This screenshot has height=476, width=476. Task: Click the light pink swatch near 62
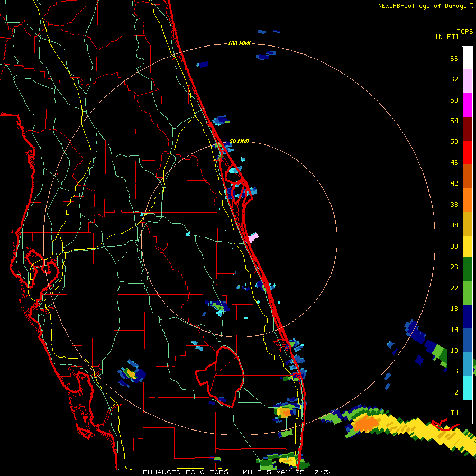pyautogui.click(x=467, y=81)
